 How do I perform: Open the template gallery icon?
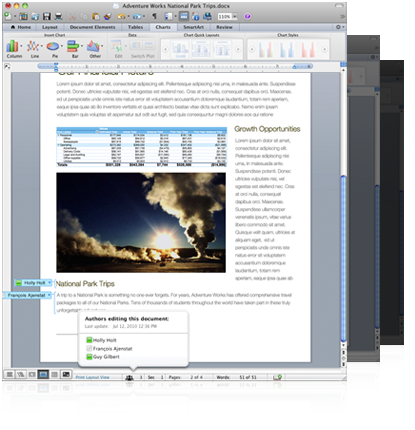[23, 16]
